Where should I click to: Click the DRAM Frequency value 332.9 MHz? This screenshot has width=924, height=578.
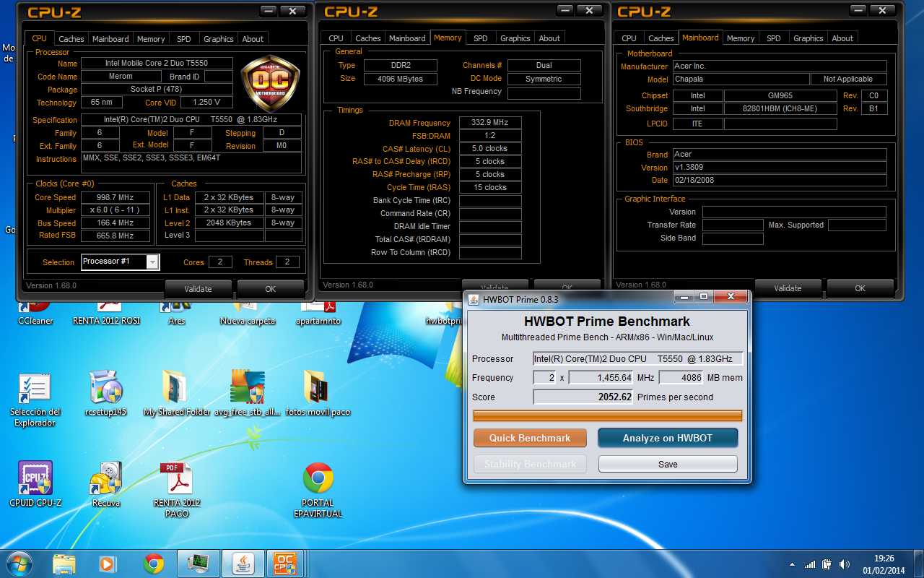pos(490,123)
